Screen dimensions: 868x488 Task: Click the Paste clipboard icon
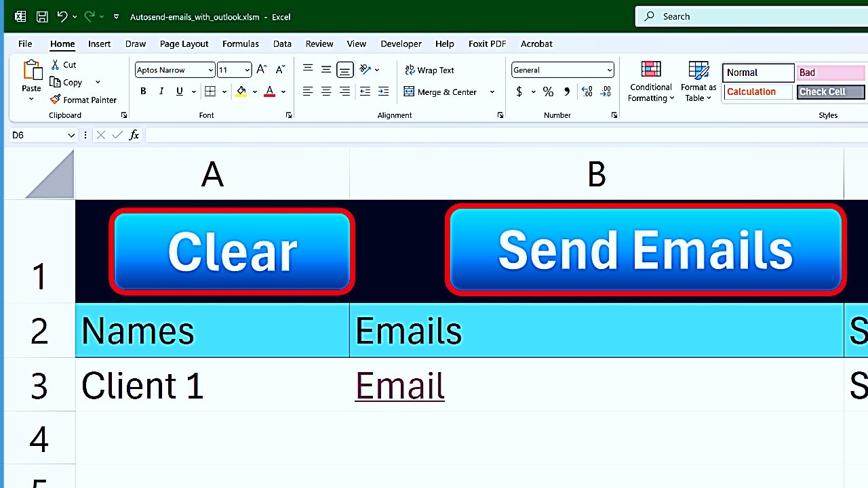tap(31, 70)
